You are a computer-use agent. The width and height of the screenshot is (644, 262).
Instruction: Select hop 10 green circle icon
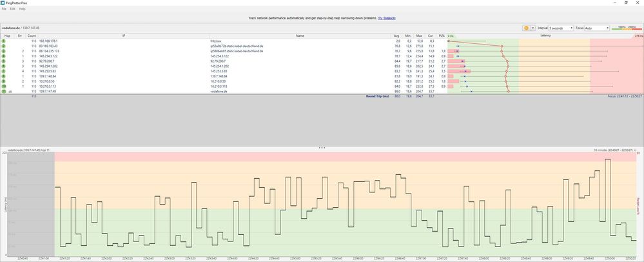(3, 86)
